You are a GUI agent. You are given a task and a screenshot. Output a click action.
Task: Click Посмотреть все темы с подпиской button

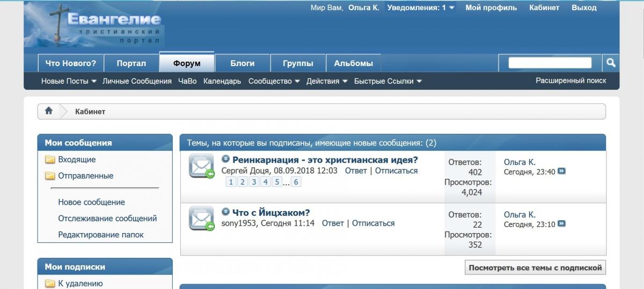[535, 268]
